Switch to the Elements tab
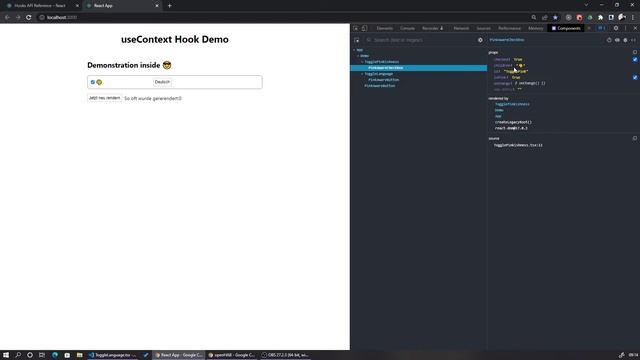This screenshot has height=360, width=640. point(384,28)
